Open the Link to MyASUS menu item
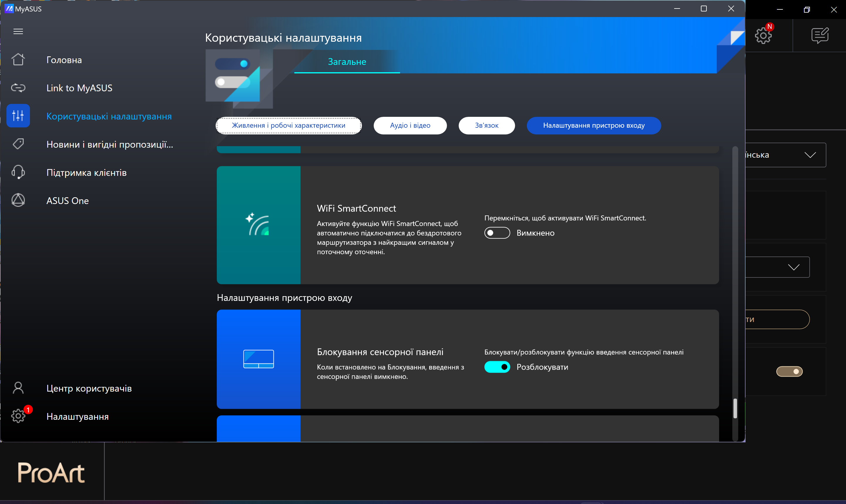Image resolution: width=846 pixels, height=504 pixels. [x=79, y=88]
